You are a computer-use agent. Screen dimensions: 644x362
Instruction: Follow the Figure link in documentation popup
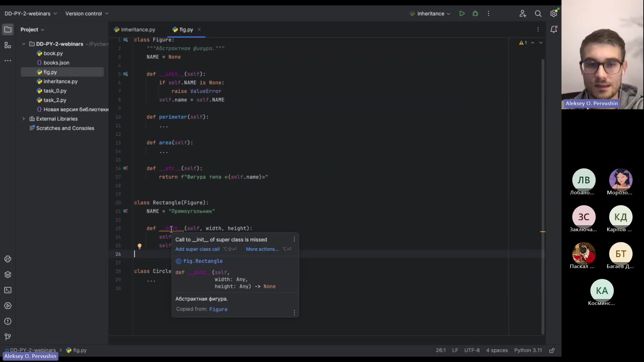(218, 309)
